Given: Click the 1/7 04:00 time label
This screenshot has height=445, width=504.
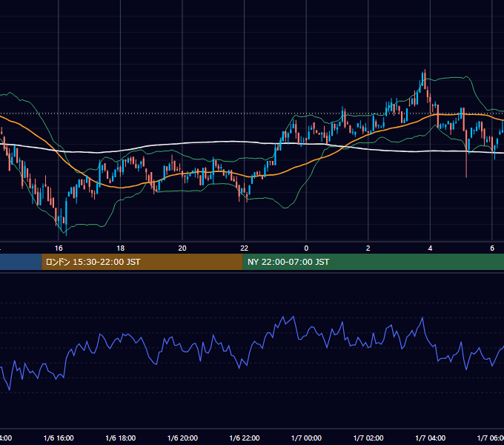Looking at the screenshot, I should click(x=431, y=438).
